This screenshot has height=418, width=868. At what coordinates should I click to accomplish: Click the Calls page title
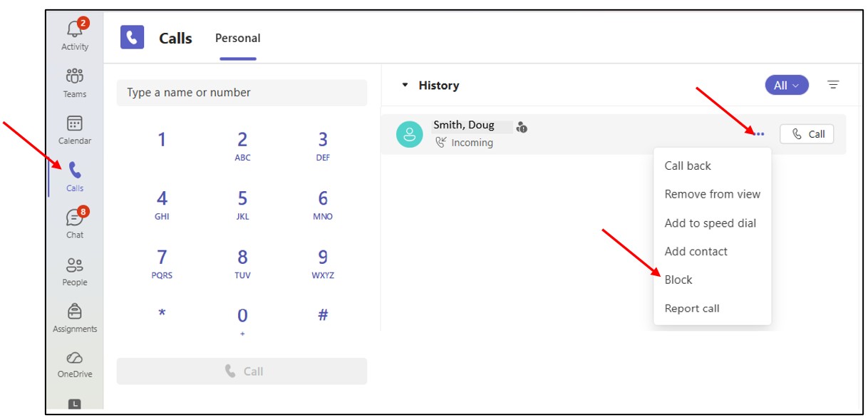pos(175,39)
